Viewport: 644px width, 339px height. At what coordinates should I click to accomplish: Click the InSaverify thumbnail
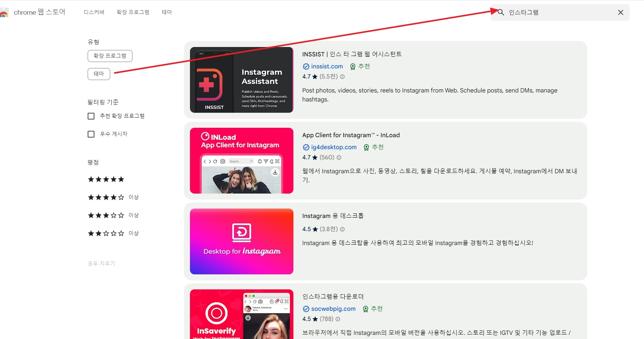(241, 314)
